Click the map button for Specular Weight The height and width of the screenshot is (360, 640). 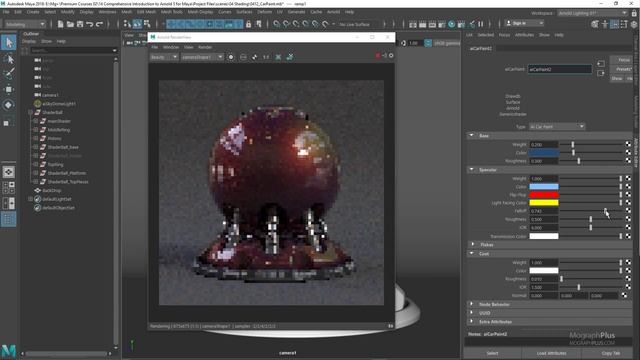tap(628, 178)
